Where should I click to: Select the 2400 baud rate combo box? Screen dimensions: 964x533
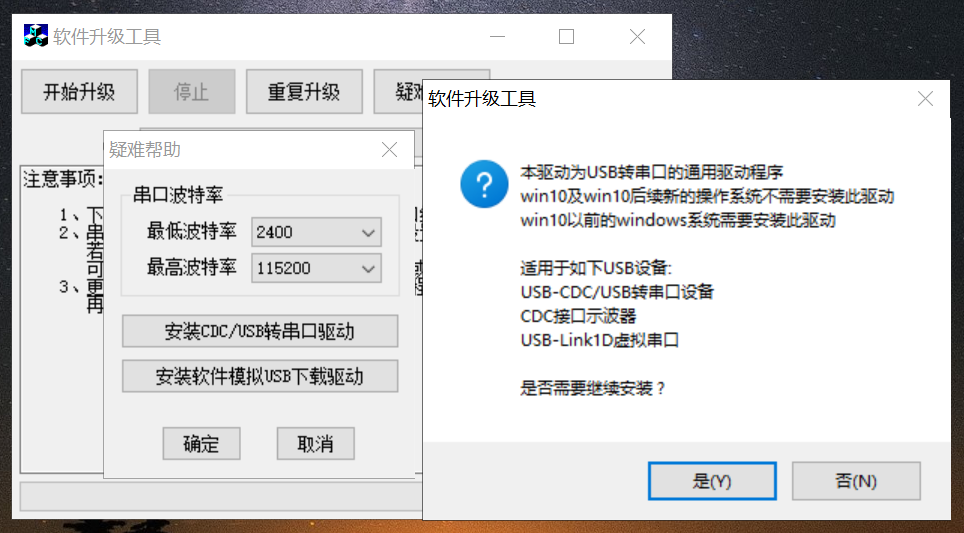(316, 232)
